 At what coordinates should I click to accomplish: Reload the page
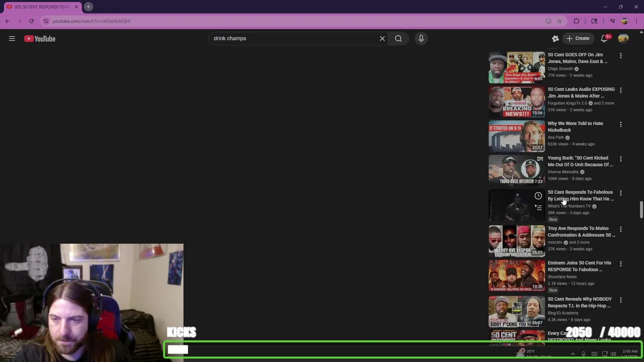(31, 21)
